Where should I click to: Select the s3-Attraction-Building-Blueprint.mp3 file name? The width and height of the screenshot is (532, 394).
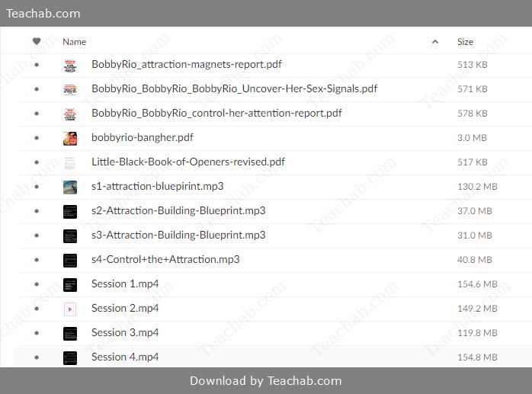click(x=178, y=235)
